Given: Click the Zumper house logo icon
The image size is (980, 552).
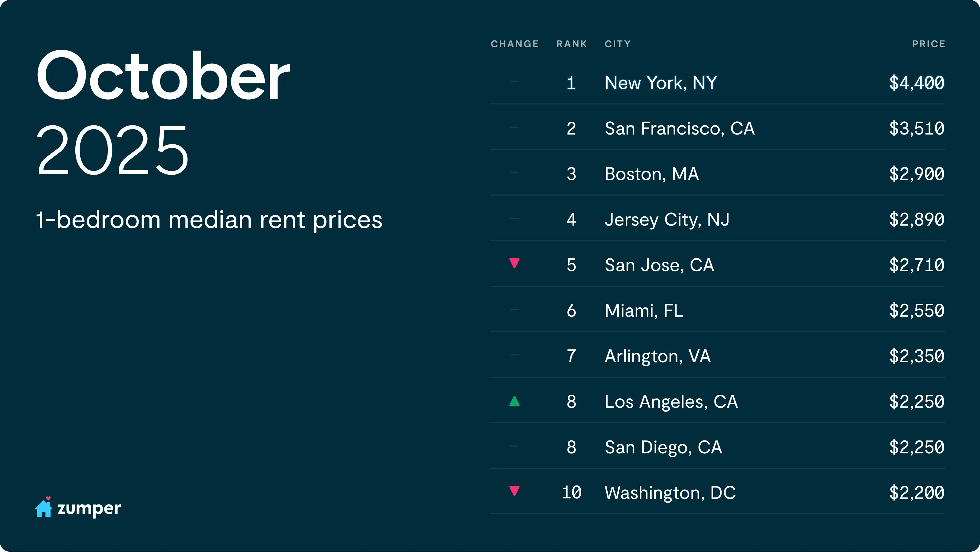Looking at the screenshot, I should click(x=44, y=508).
